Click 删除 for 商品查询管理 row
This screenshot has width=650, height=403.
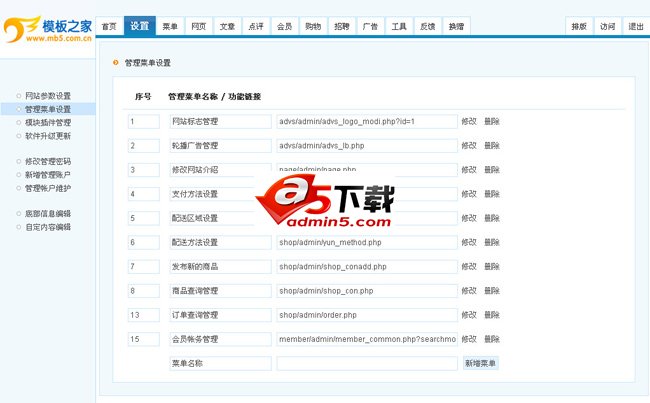pyautogui.click(x=492, y=291)
